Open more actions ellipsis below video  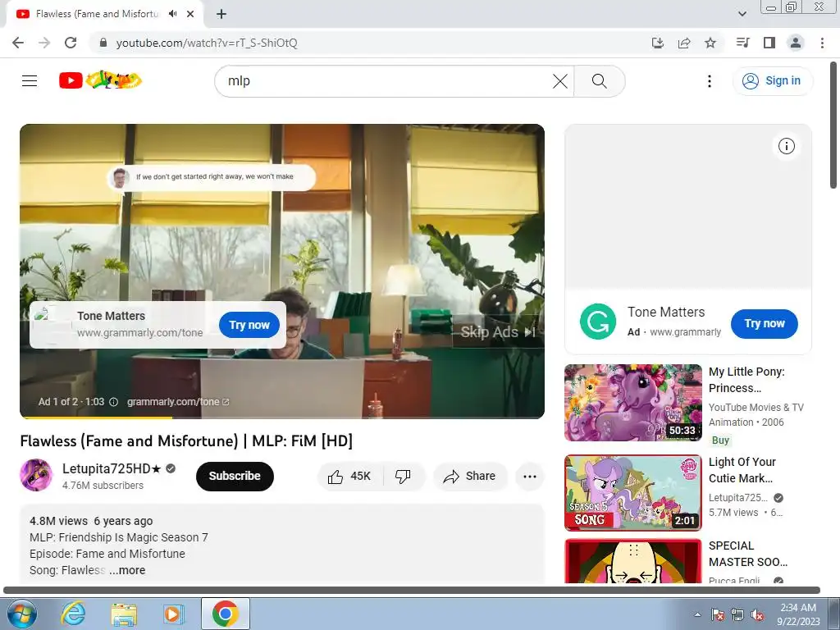click(x=530, y=477)
